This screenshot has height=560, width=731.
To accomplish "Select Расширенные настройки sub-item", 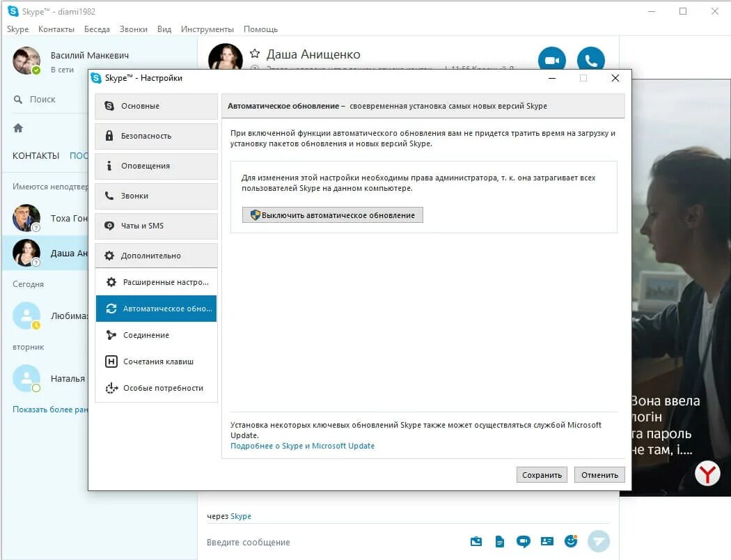I will coord(156,282).
